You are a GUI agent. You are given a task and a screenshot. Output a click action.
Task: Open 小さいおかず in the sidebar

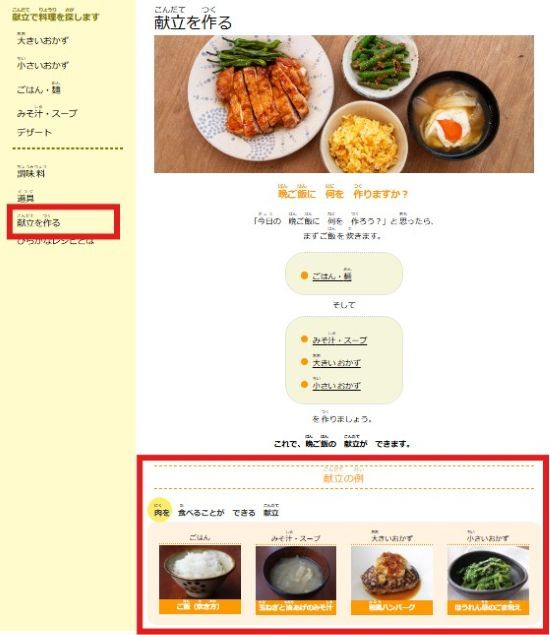[x=43, y=64]
